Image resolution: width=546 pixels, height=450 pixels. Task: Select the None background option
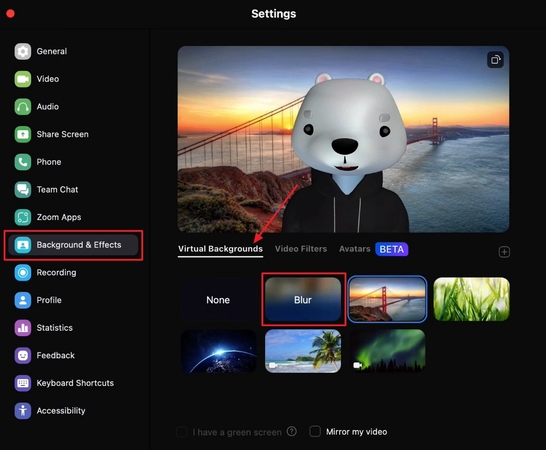pyautogui.click(x=218, y=300)
